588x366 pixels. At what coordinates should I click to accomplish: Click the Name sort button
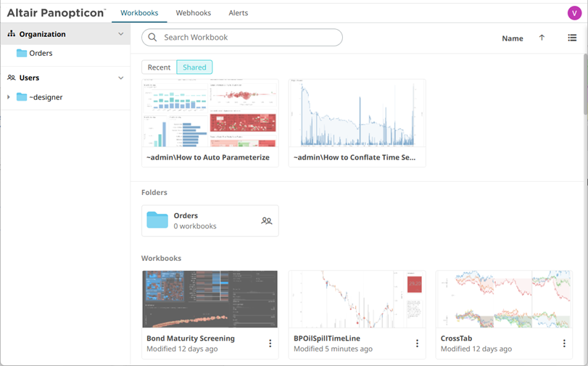point(513,38)
